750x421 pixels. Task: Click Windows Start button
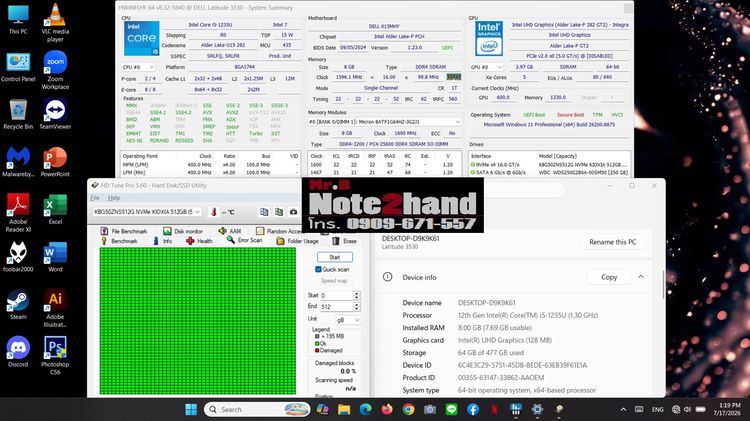tap(191, 410)
